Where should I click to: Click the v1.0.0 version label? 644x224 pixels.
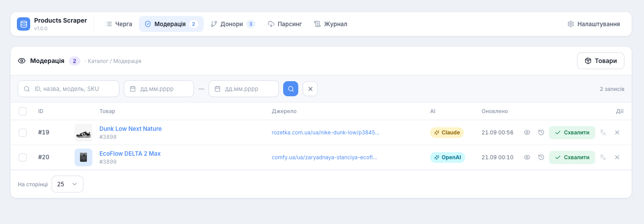click(x=41, y=28)
